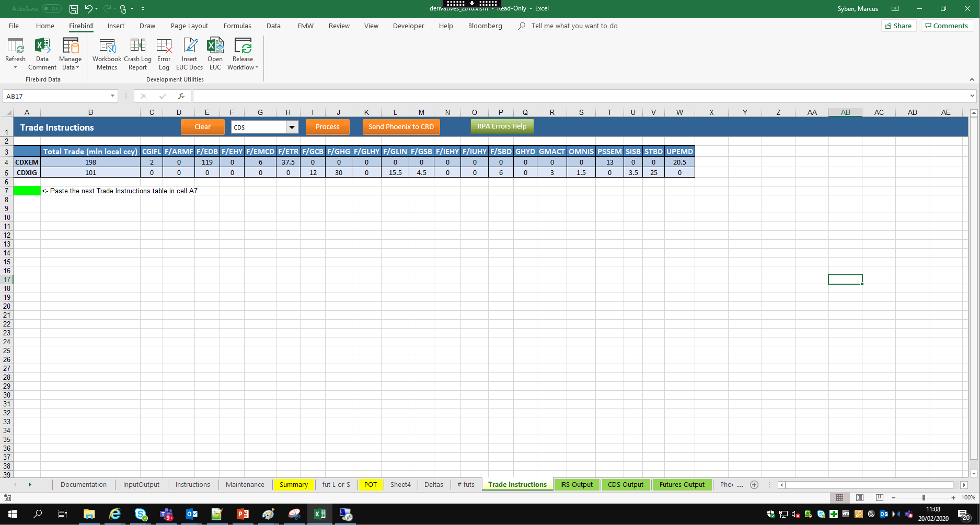The width and height of the screenshot is (980, 525).
Task: Click the orange Process button
Action: (x=327, y=127)
